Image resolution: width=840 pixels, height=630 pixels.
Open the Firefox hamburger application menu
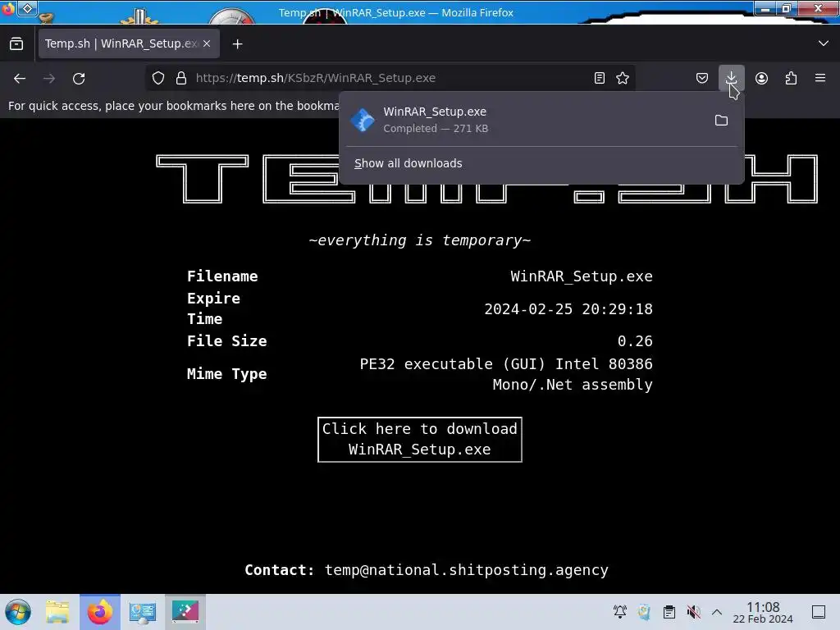tap(820, 78)
